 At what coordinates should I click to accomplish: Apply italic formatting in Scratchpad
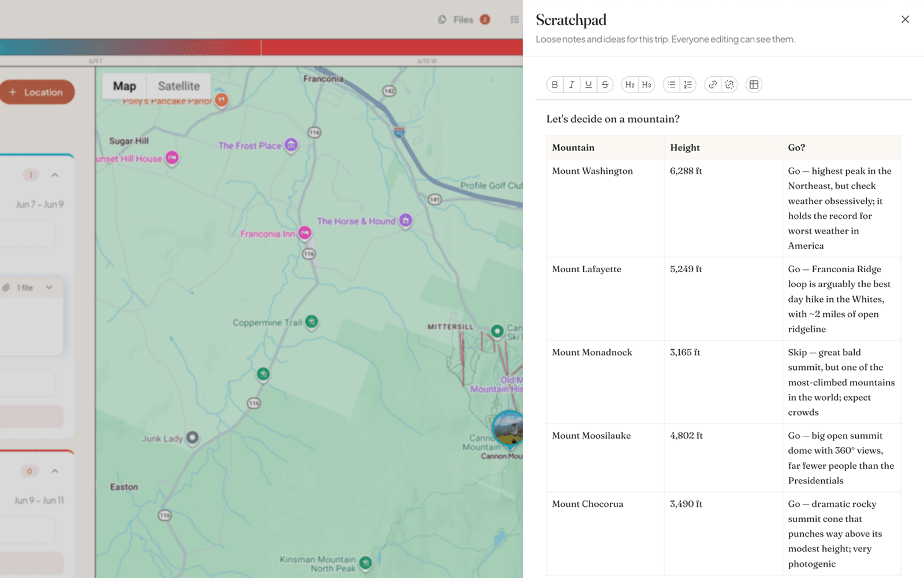click(572, 85)
